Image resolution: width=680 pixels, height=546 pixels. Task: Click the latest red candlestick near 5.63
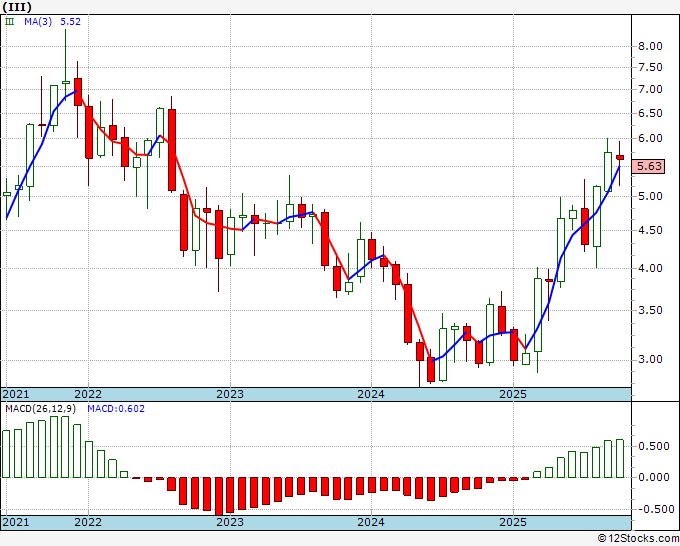[x=620, y=157]
